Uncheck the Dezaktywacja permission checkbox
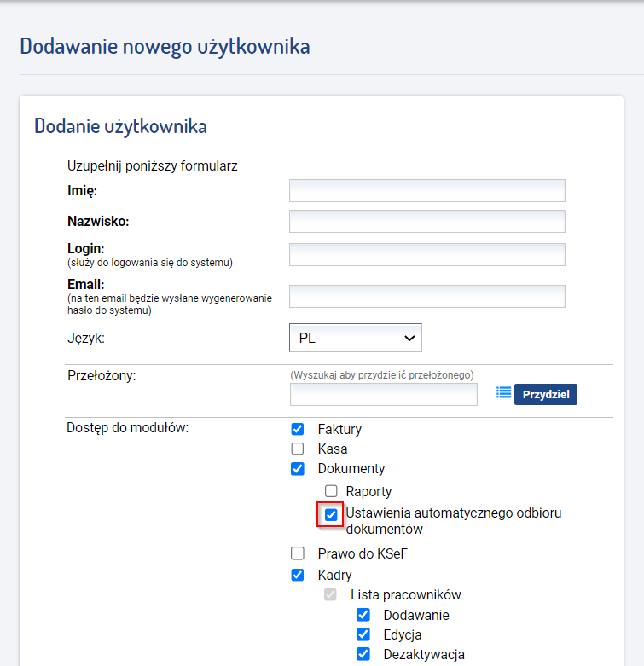This screenshot has width=644, height=666. 363,654
